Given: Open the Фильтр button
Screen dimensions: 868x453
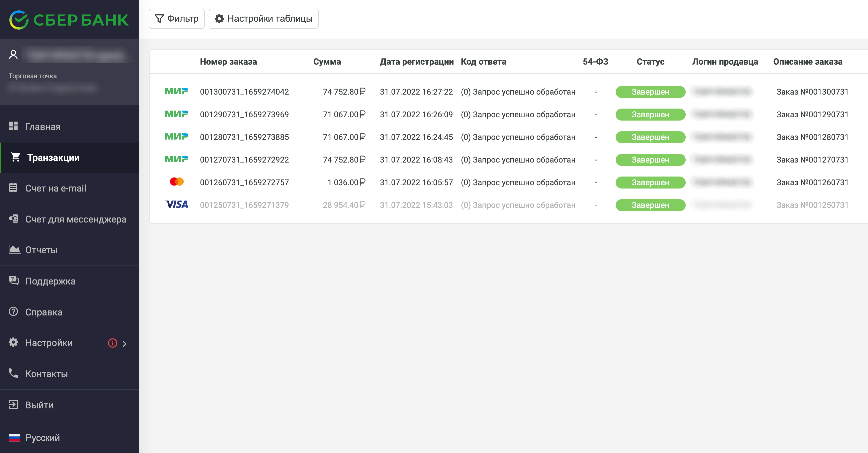Looking at the screenshot, I should click(177, 19).
